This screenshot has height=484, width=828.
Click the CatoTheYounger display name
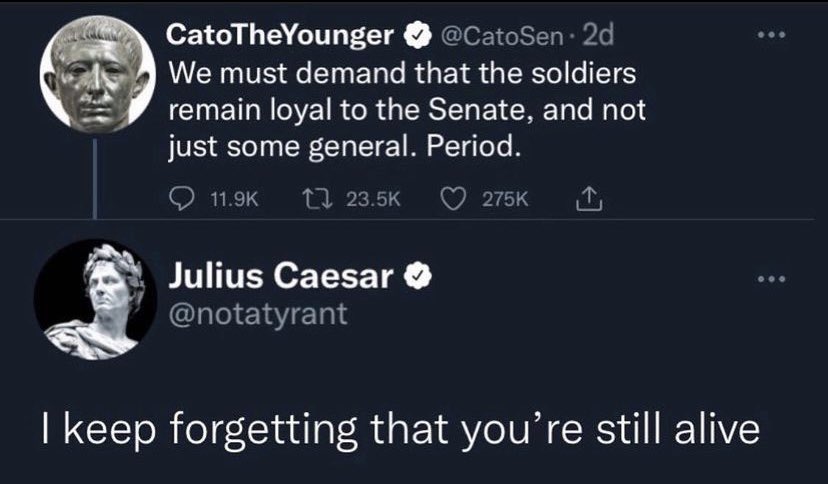[x=280, y=36]
